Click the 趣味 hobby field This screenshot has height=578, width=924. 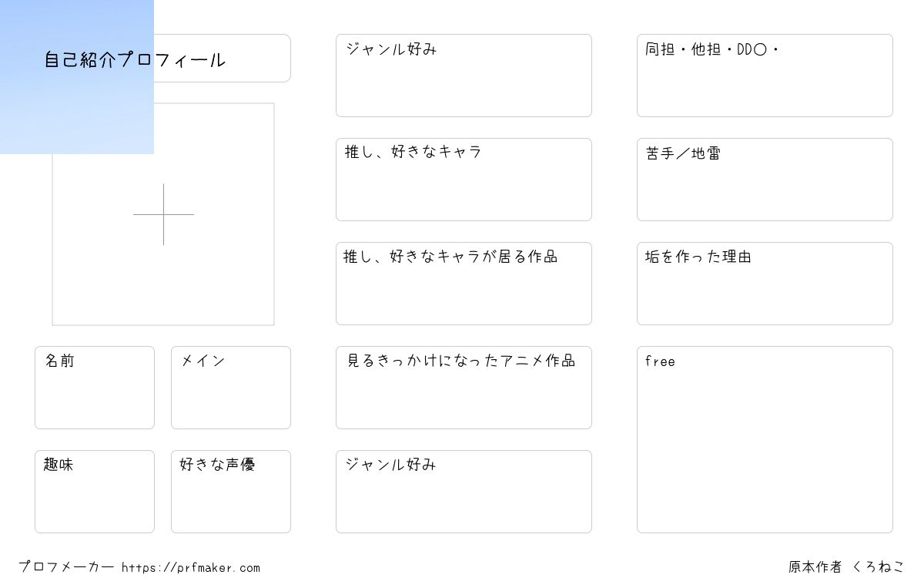[x=95, y=492]
